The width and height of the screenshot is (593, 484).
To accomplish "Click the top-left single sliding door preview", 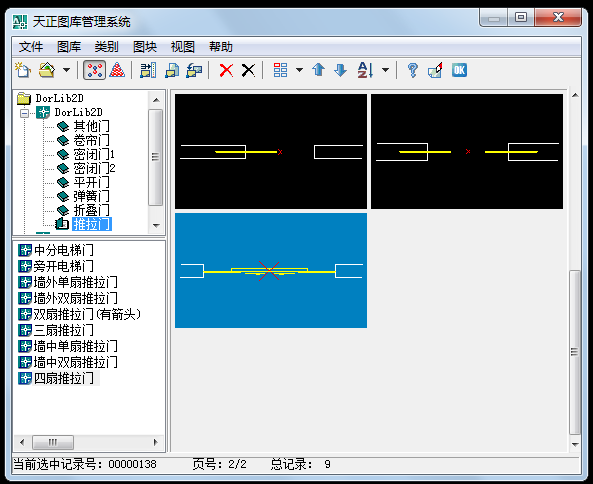I will tap(271, 152).
